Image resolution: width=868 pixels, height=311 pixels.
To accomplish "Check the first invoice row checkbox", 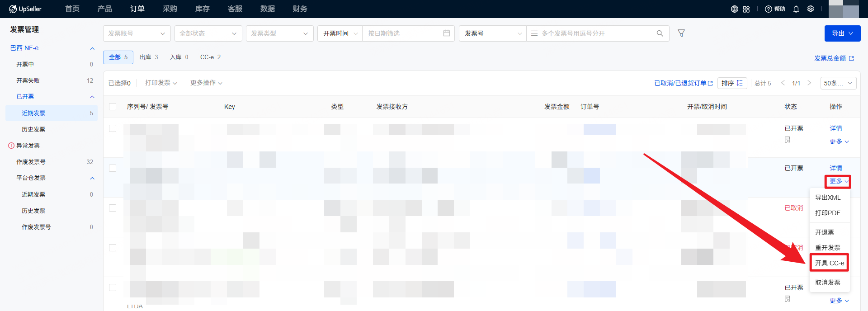I will pos(113,128).
